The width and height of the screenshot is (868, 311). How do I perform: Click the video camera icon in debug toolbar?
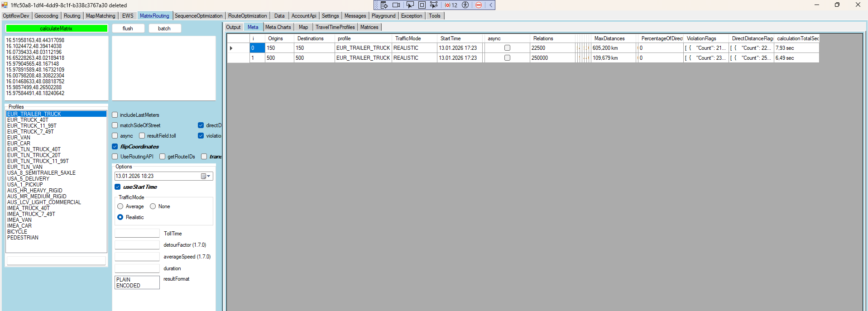396,5
